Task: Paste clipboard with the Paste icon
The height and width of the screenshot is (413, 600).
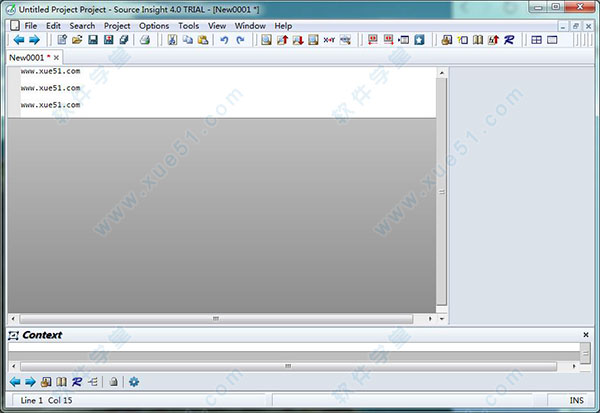Action: coord(203,40)
